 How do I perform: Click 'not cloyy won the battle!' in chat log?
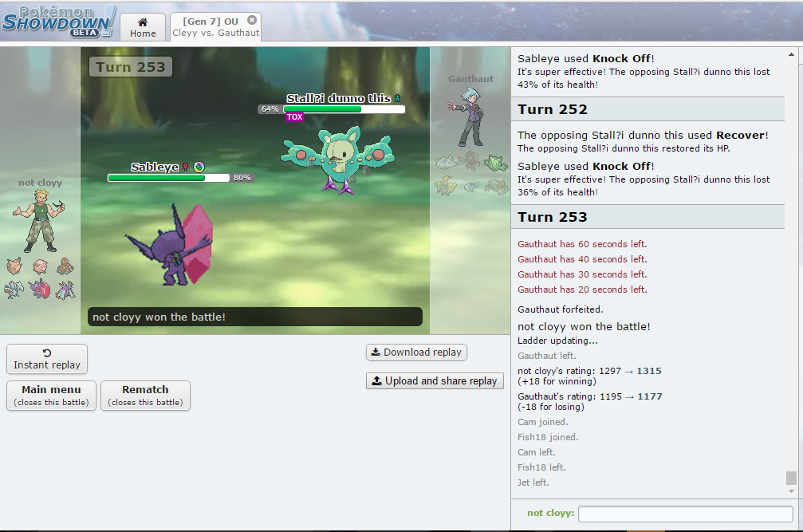(584, 327)
